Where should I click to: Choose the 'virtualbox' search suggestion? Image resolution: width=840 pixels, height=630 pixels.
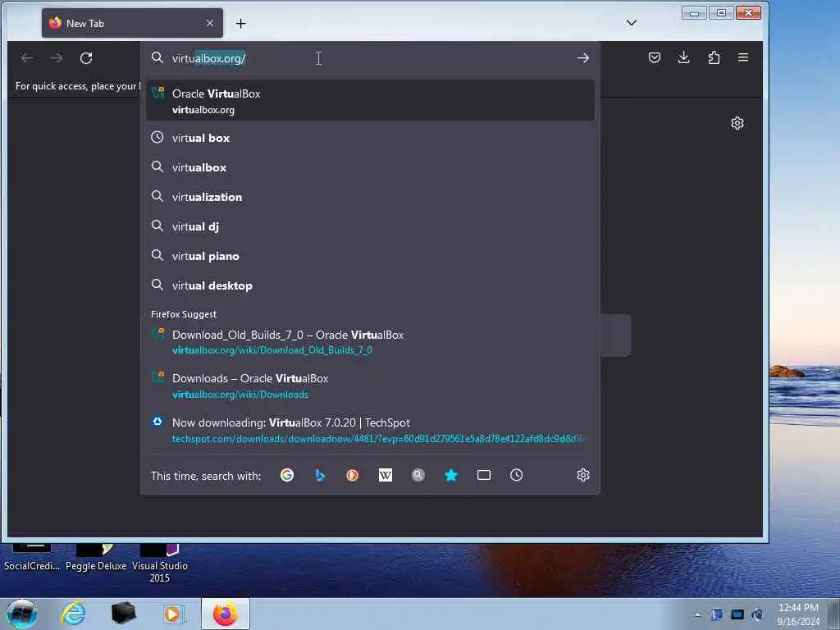(x=370, y=167)
